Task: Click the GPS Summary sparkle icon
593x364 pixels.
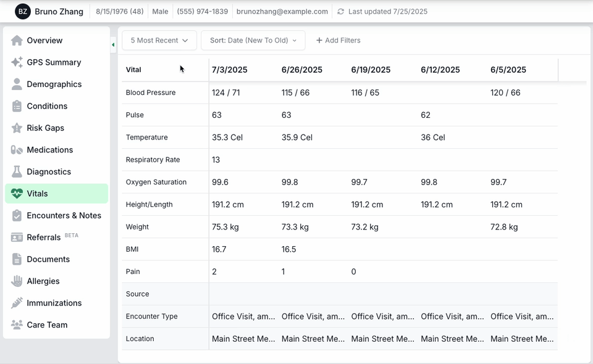Action: point(17,62)
